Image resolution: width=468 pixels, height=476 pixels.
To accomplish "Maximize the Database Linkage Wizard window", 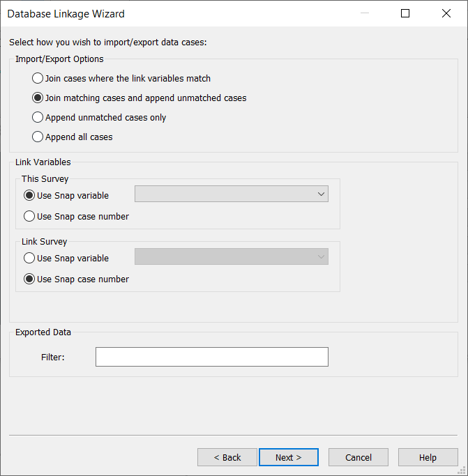I will click(x=405, y=13).
